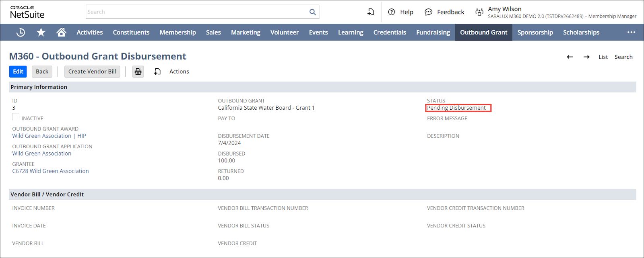Open the Actions dropdown menu
This screenshot has width=644, height=258.
pyautogui.click(x=179, y=72)
